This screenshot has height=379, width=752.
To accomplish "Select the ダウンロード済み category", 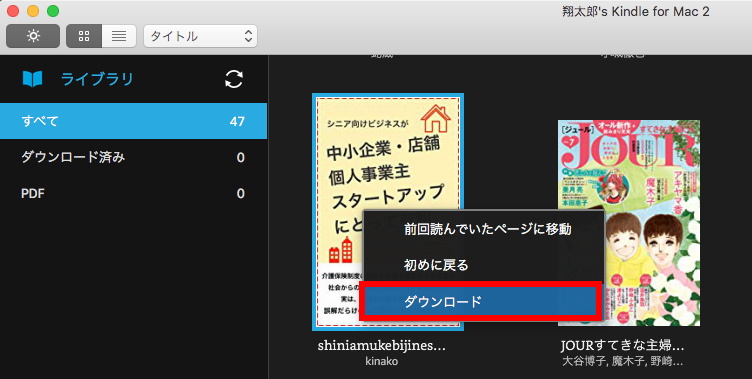I will coord(133,157).
